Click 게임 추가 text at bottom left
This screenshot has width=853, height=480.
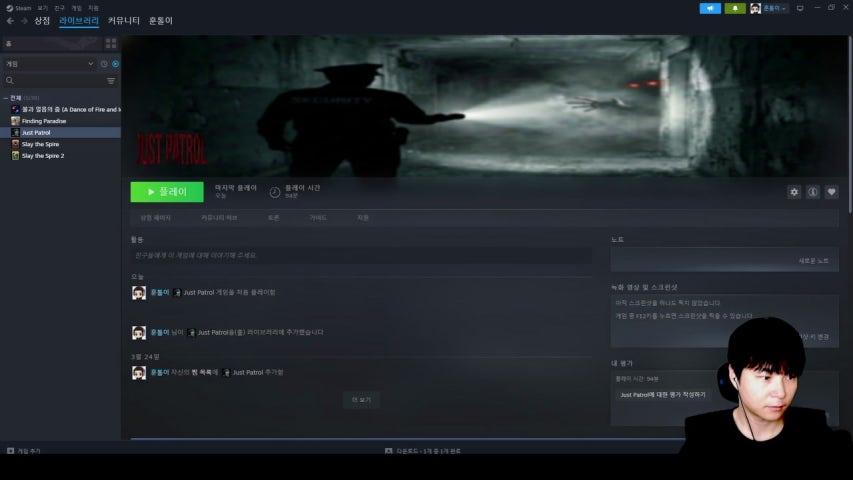(x=29, y=451)
